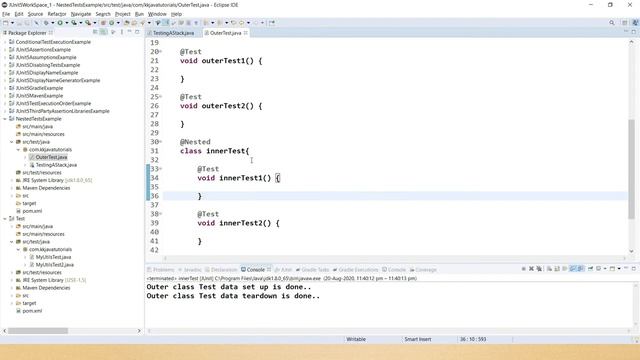The image size is (640, 360).
Task: Click the Last Edit Location icon
Action: (x=233, y=23)
